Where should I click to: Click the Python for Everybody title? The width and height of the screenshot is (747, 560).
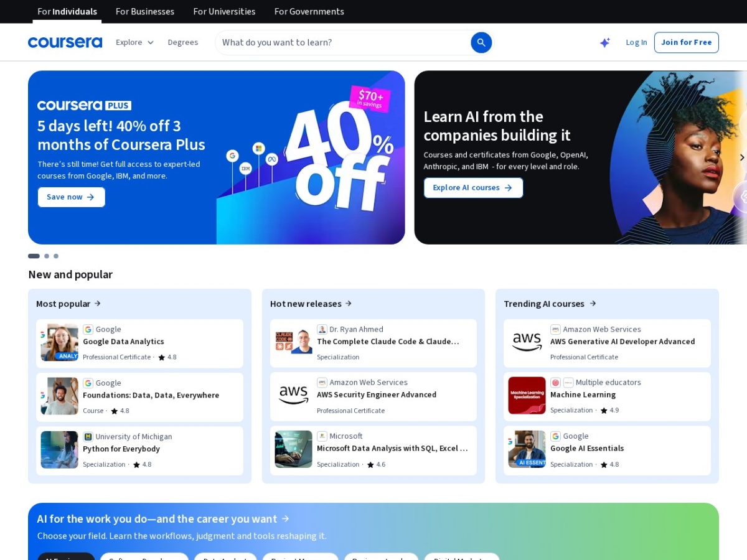[x=121, y=449]
